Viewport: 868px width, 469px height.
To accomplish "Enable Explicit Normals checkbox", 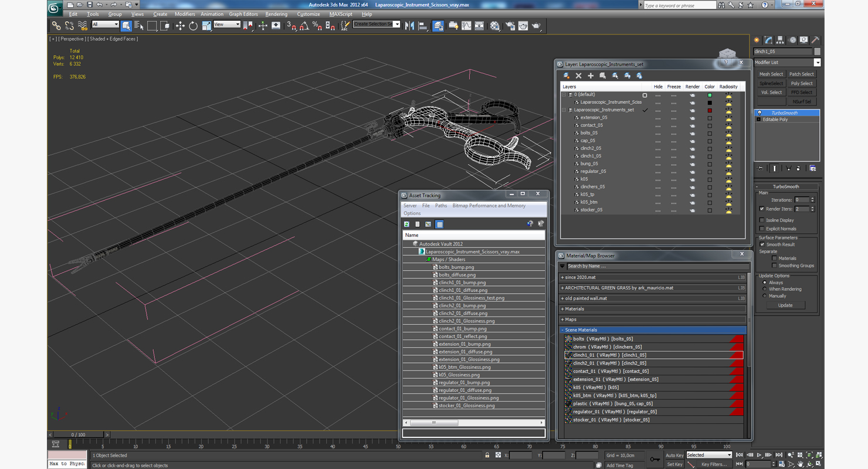I will (x=762, y=229).
